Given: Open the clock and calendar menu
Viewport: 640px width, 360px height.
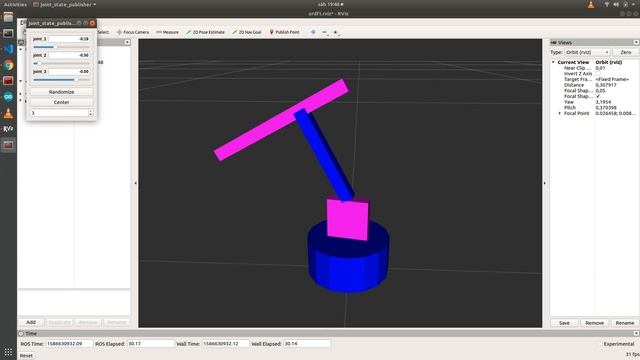Looking at the screenshot, I should 330,4.
